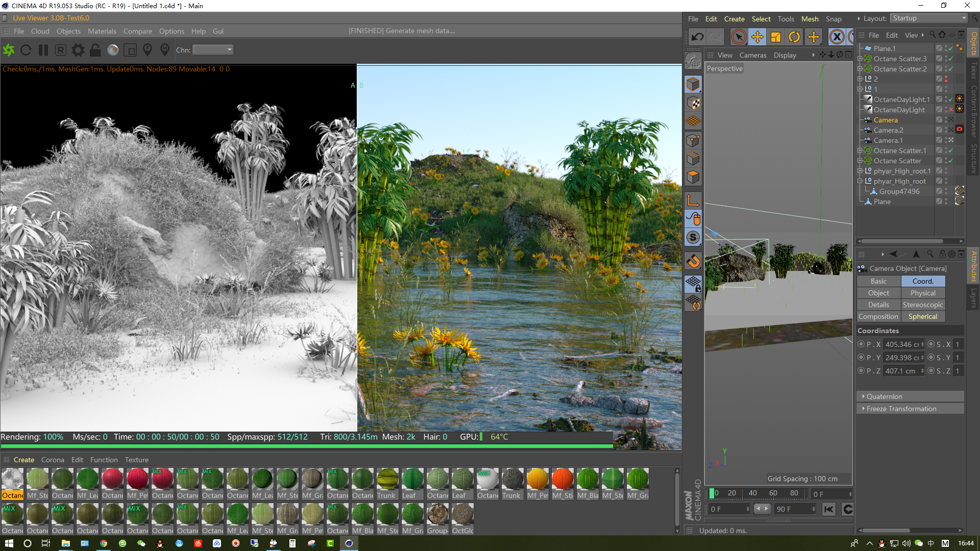Open Chrome from the Windows taskbar

104,543
